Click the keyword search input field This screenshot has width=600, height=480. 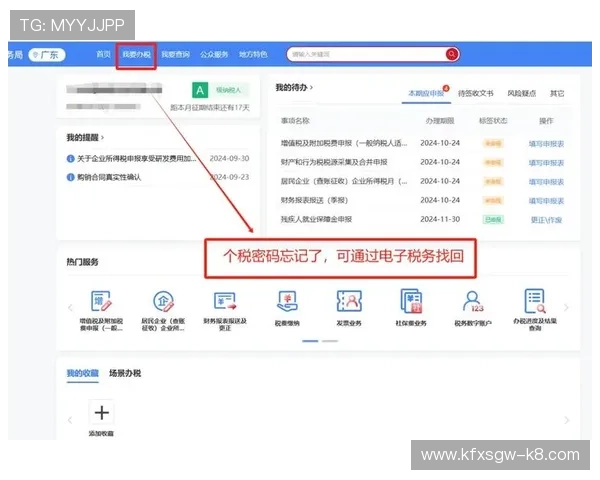(367, 54)
